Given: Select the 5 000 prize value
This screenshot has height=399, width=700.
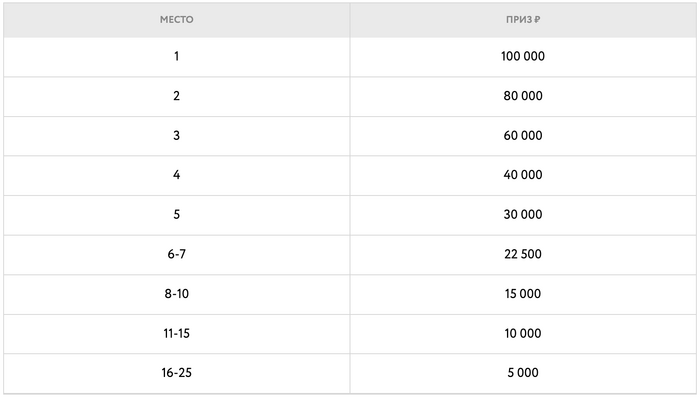Looking at the screenshot, I should (x=523, y=373).
